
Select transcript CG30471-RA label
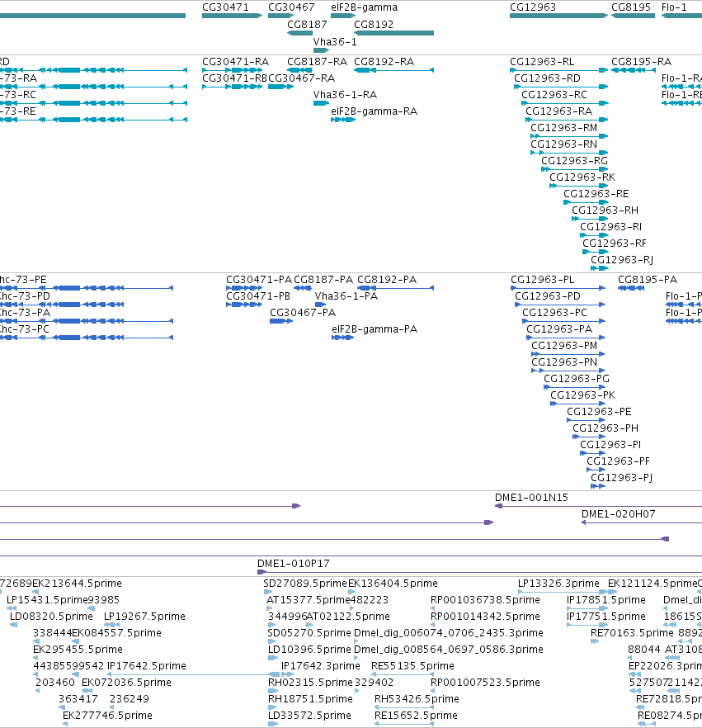236,62
